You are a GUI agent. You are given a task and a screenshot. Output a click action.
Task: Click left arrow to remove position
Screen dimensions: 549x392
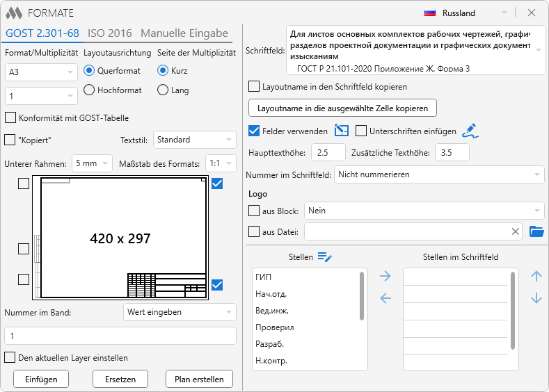pos(385,299)
